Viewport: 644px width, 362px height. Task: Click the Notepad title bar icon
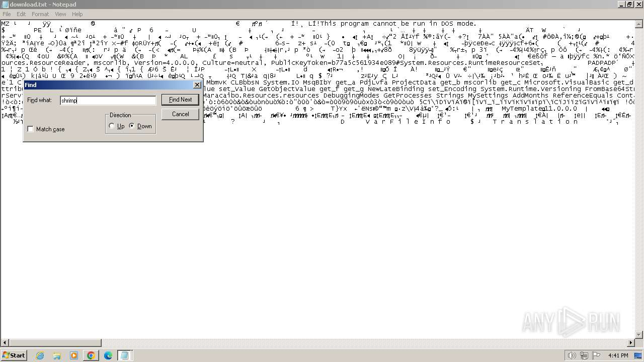[5, 5]
